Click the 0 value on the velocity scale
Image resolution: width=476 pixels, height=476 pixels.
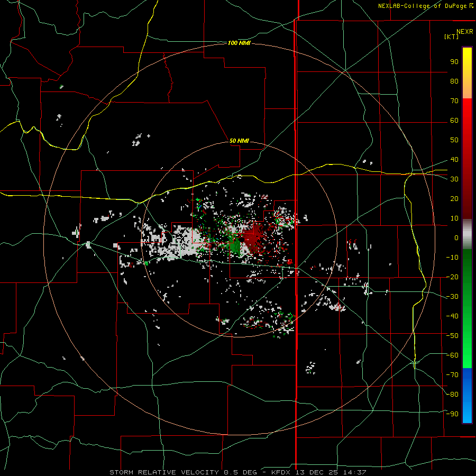click(x=456, y=237)
